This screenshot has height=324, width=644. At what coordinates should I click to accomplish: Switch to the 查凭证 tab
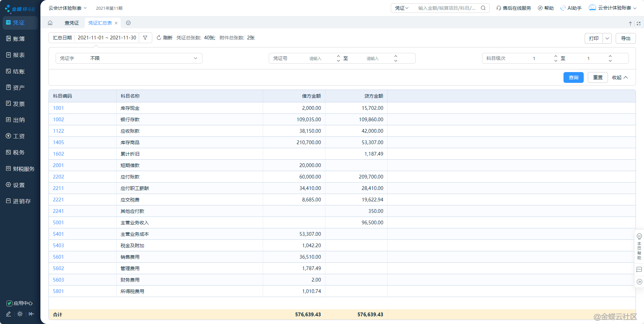pos(71,23)
